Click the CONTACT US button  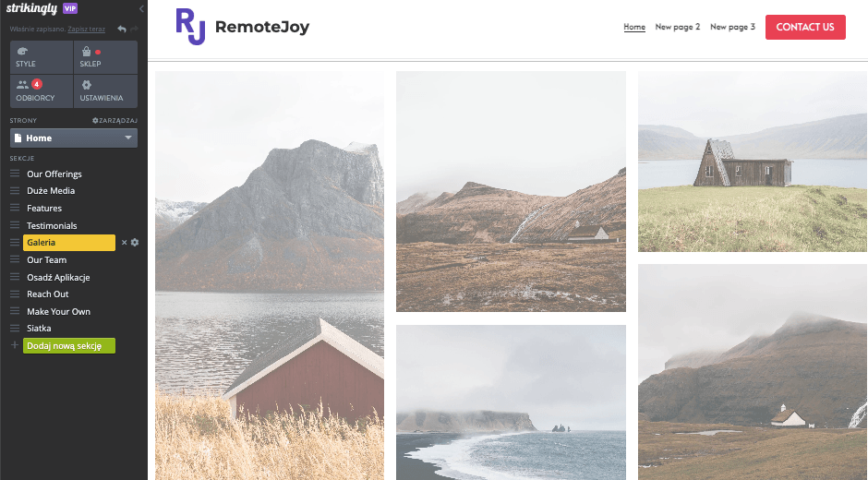805,27
